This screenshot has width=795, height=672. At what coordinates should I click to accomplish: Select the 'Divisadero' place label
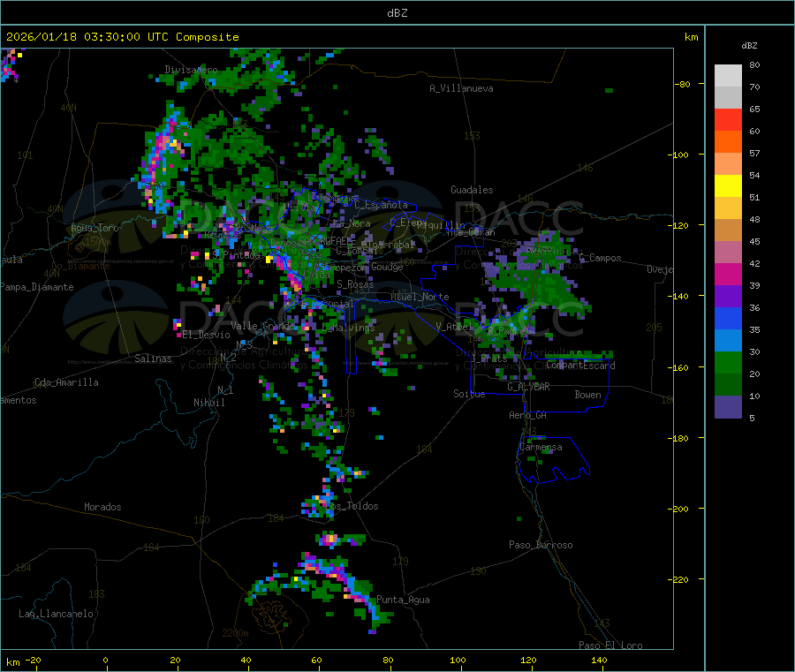click(191, 70)
